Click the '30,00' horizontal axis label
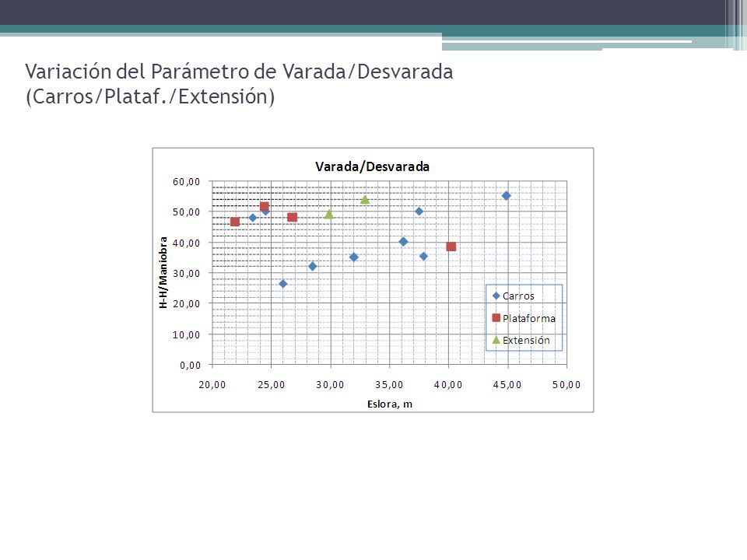This screenshot has width=747, height=560. coord(331,385)
